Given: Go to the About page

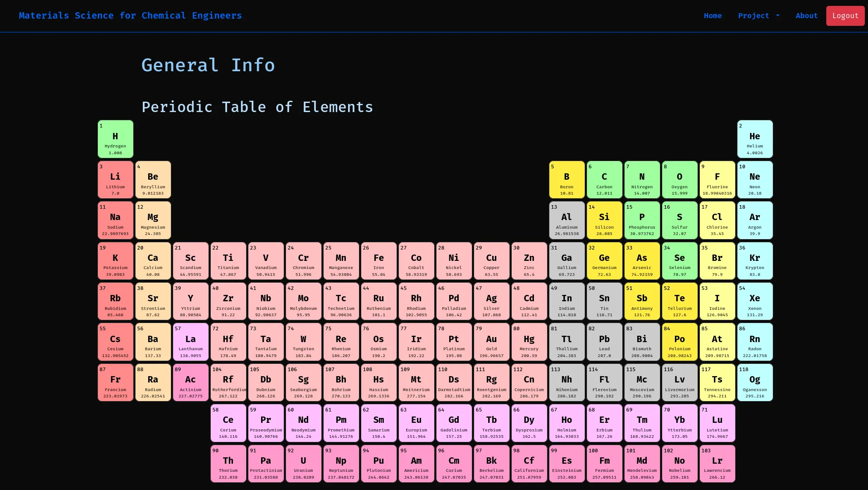Looking at the screenshot, I should tap(806, 15).
